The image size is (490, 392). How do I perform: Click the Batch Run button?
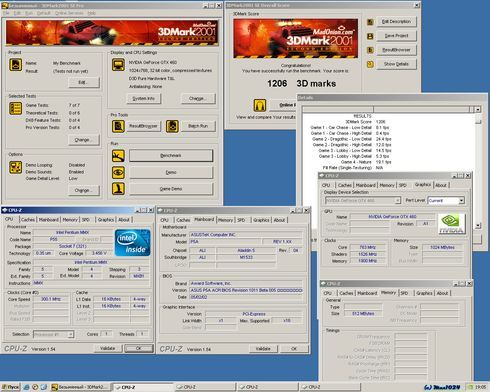[198, 126]
